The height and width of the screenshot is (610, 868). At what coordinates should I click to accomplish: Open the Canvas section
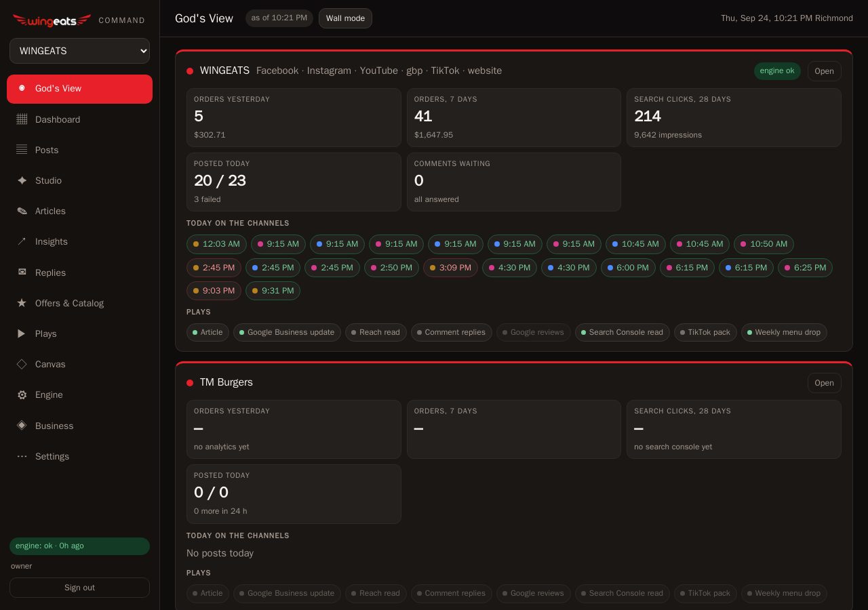79,364
